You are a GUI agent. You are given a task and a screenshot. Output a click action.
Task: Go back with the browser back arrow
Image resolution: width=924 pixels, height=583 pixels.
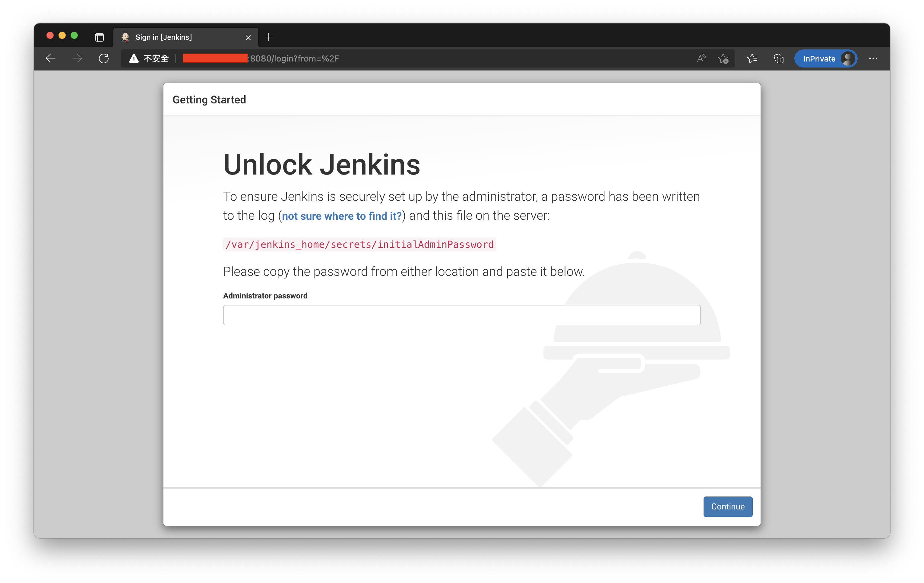(51, 58)
